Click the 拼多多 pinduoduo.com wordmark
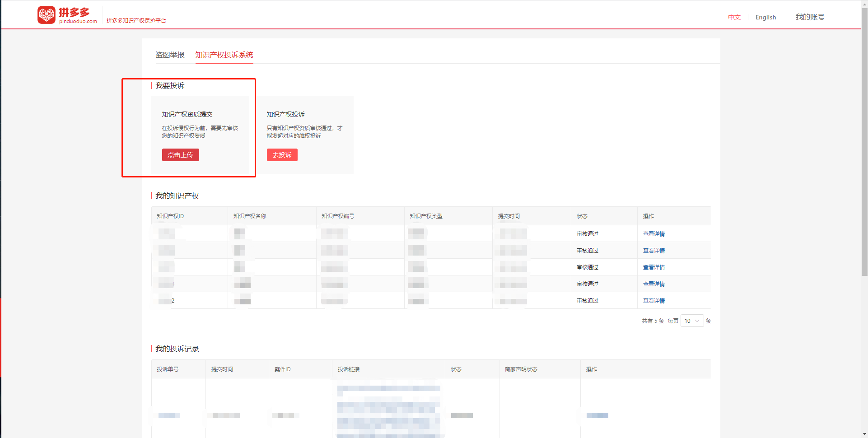The image size is (868, 438). click(x=78, y=15)
